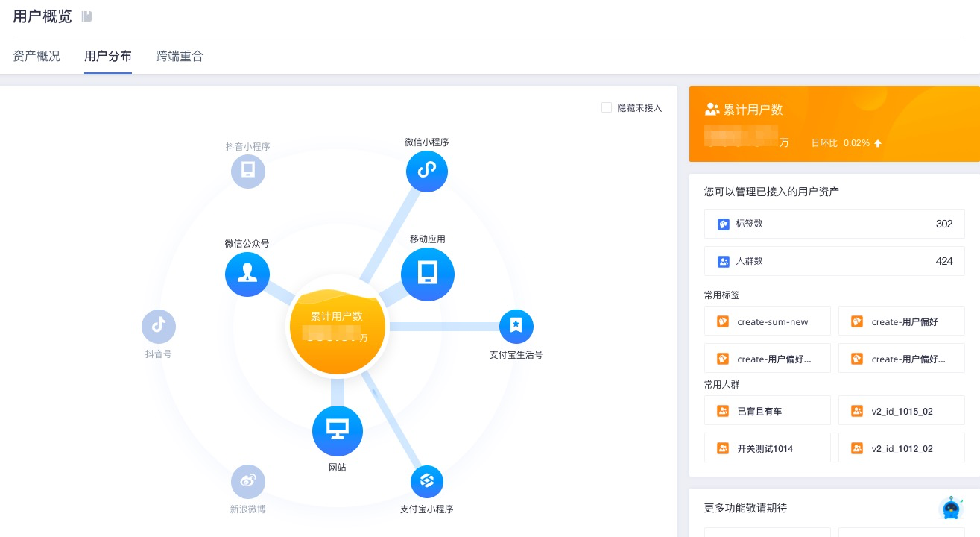Select the 用户分布 tab
The height and width of the screenshot is (537, 980).
[x=108, y=56]
